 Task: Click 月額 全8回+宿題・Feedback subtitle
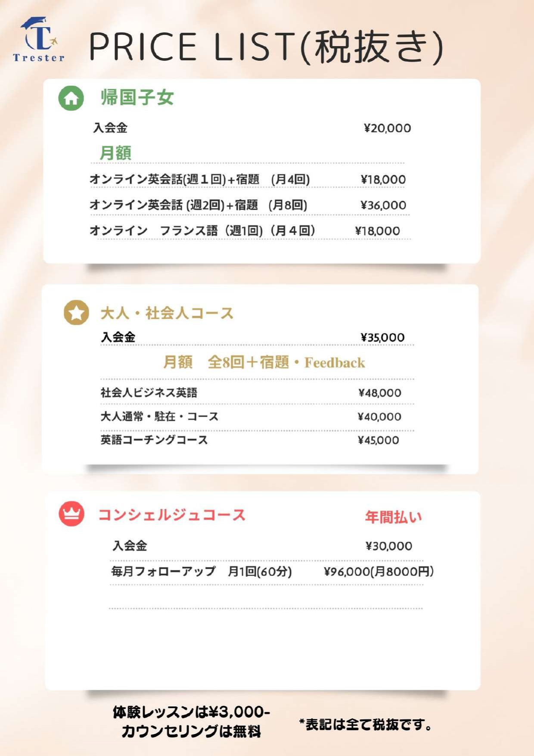click(264, 362)
